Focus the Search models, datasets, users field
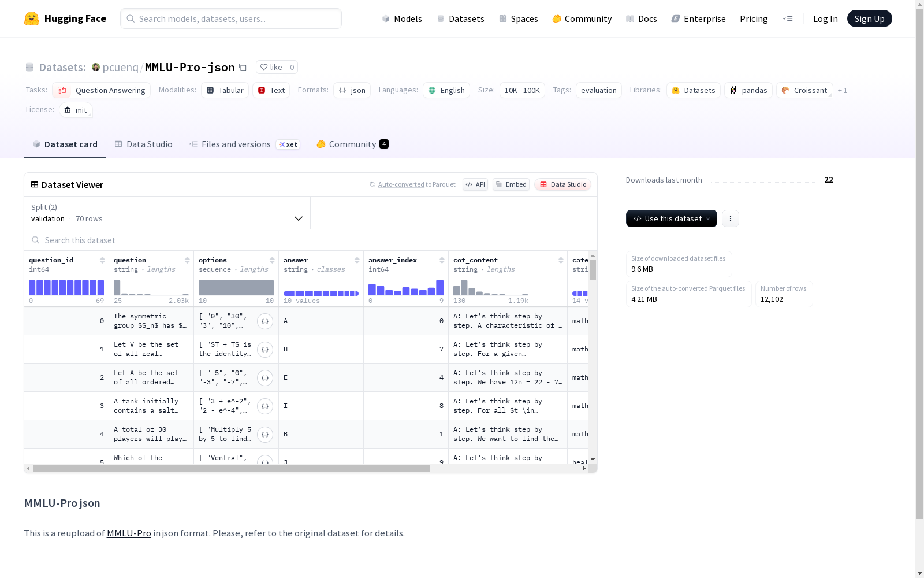 click(231, 18)
